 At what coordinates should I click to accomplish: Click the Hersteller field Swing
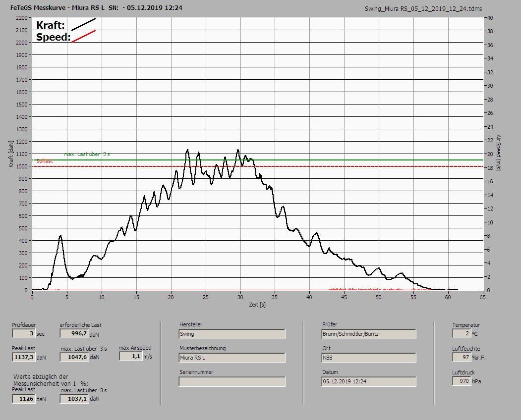pos(232,334)
